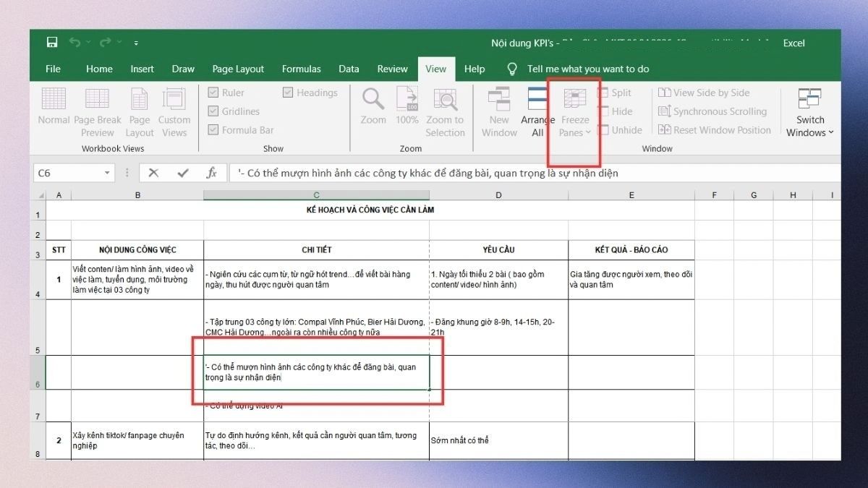
Task: Click the 'CHI TIẾT' header cell
Action: click(316, 250)
